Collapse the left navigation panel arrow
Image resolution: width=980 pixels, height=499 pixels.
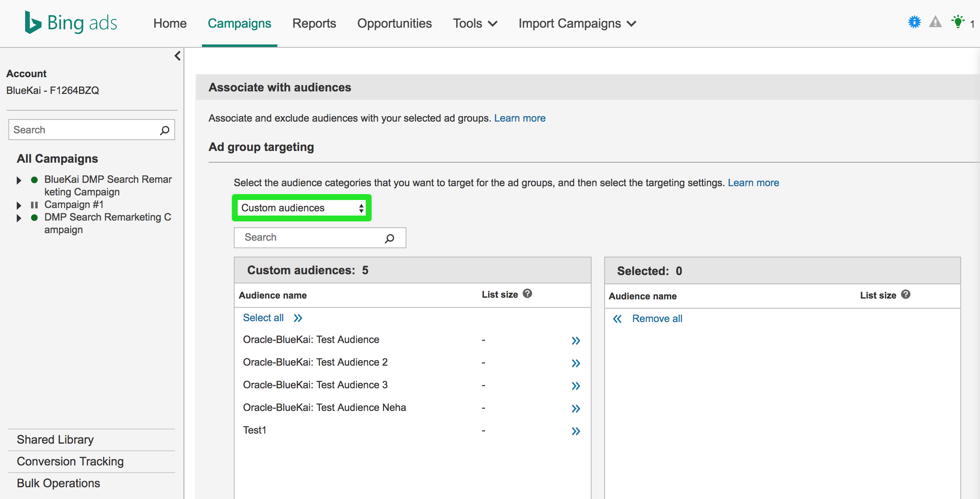[x=178, y=56]
